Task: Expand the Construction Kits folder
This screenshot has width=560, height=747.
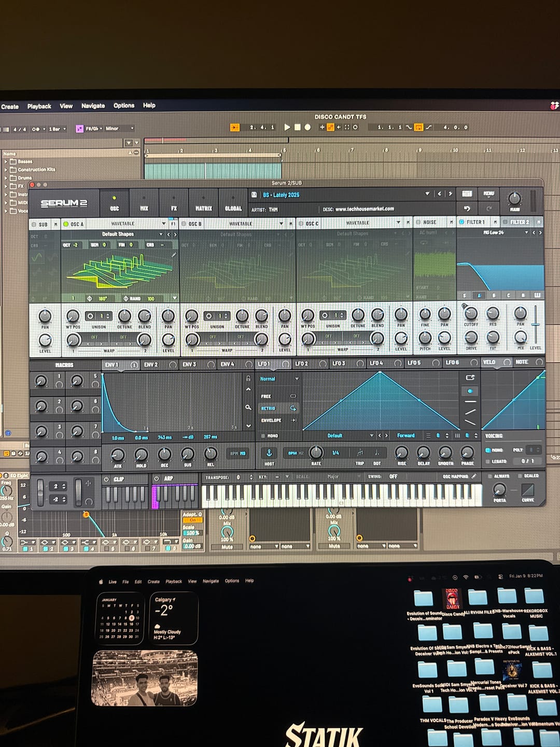Action: (6, 170)
